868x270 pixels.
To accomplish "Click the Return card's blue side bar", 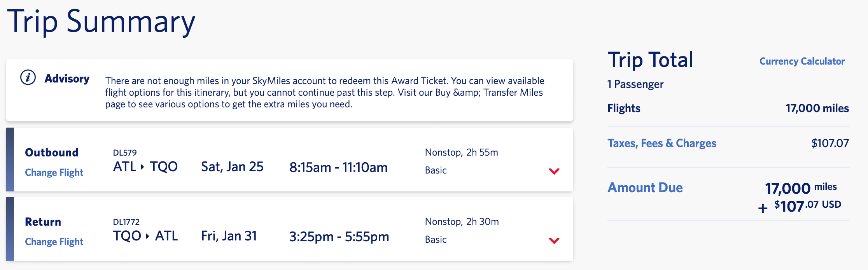I will coord(10,229).
